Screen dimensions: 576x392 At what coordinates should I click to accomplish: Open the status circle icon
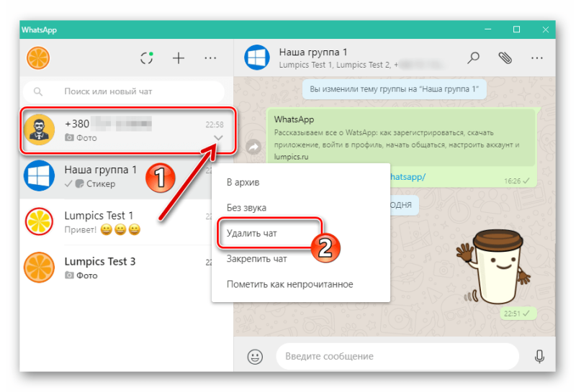[147, 58]
